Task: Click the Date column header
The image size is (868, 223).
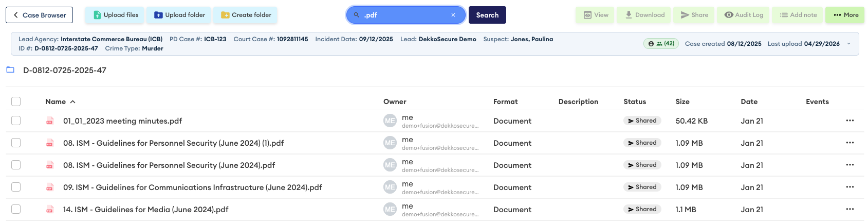Action: point(749,101)
